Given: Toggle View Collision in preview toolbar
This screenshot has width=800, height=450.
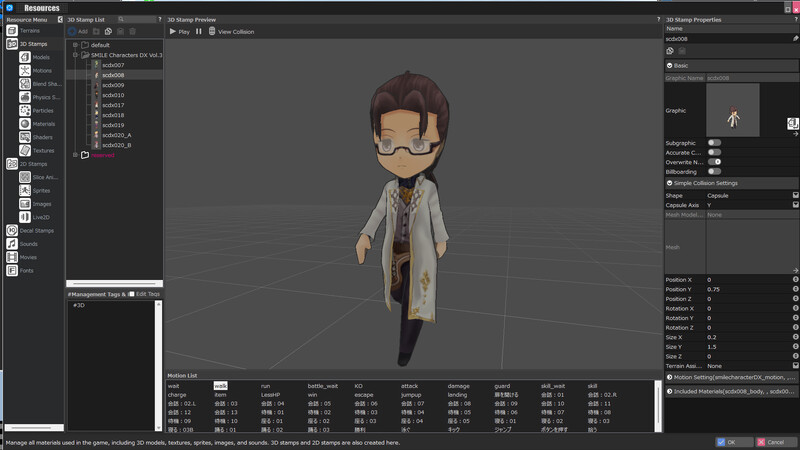Looking at the screenshot, I should 231,32.
